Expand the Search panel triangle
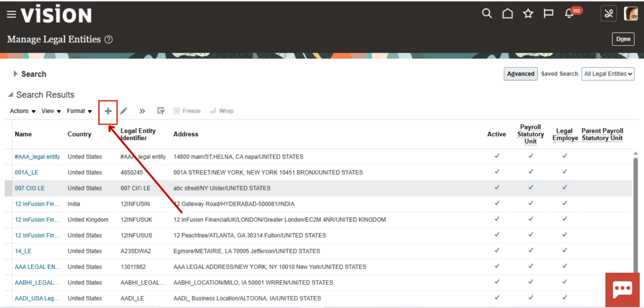 click(16, 74)
